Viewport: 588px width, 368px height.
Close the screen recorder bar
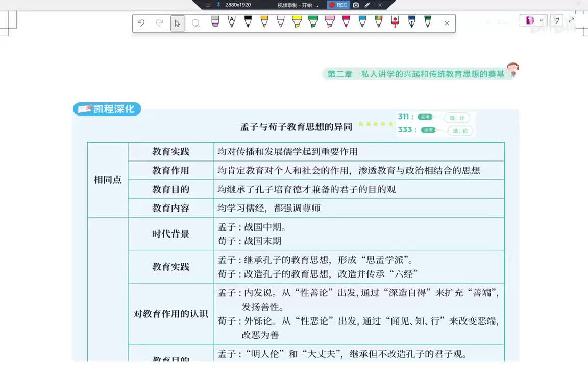380,5
